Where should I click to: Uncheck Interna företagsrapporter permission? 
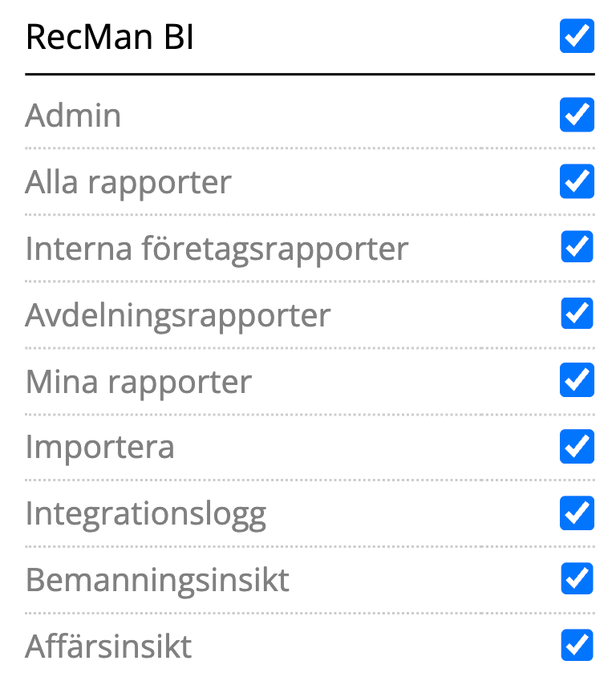pos(577,247)
